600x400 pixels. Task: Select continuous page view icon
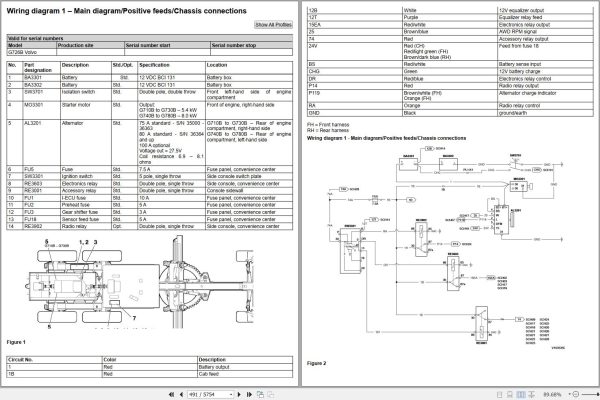510,394
